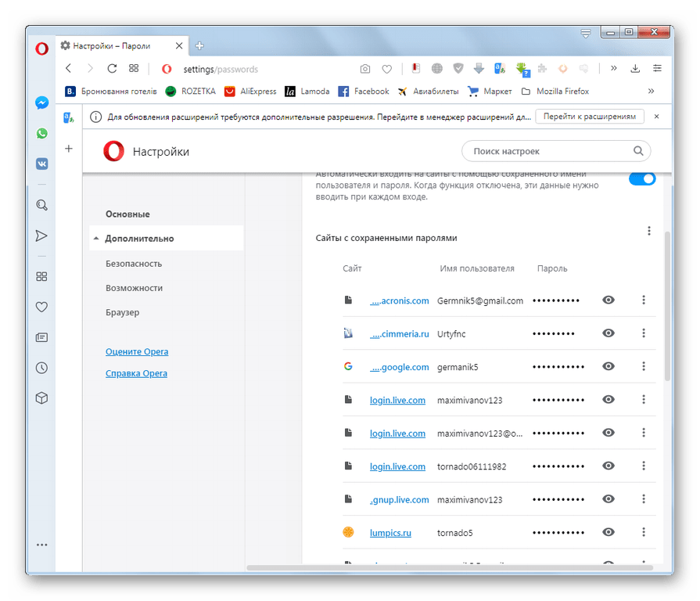
Task: Take a snapshot with the camera icon
Action: (364, 69)
